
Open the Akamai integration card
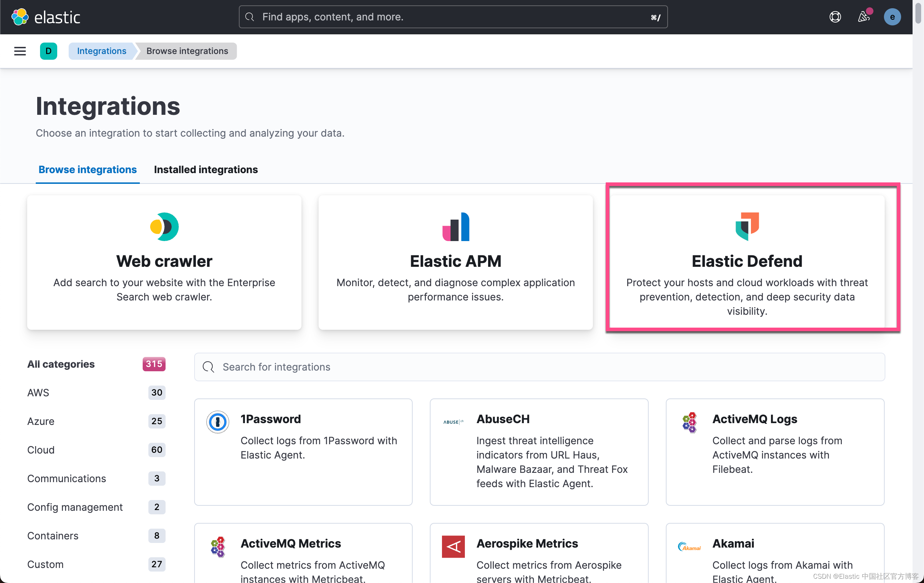click(x=775, y=553)
